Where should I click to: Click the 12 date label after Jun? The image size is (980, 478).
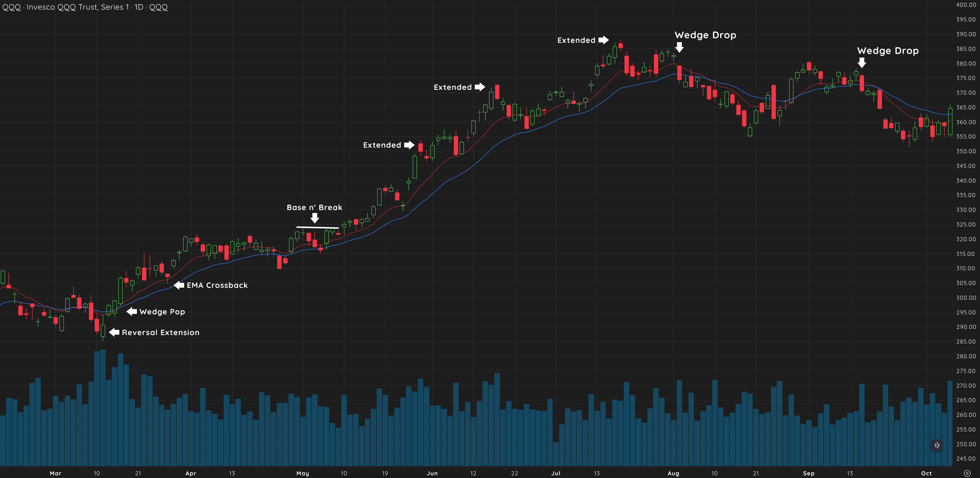pyautogui.click(x=473, y=473)
